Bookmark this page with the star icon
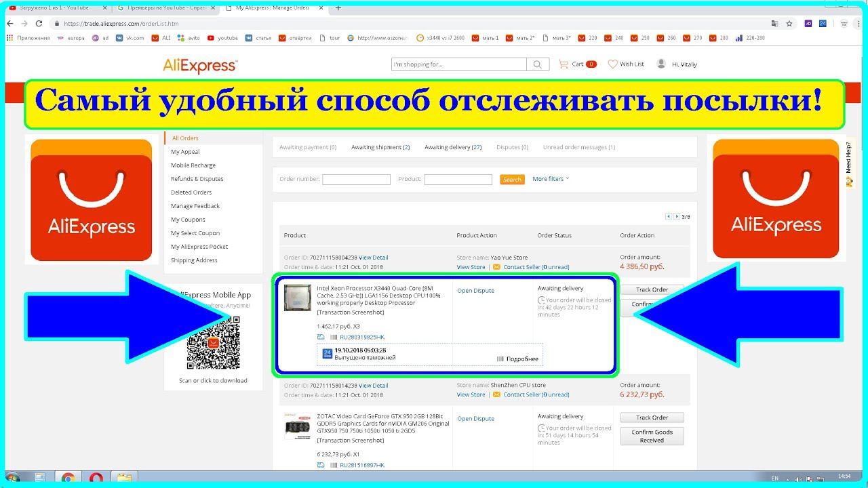 (789, 23)
